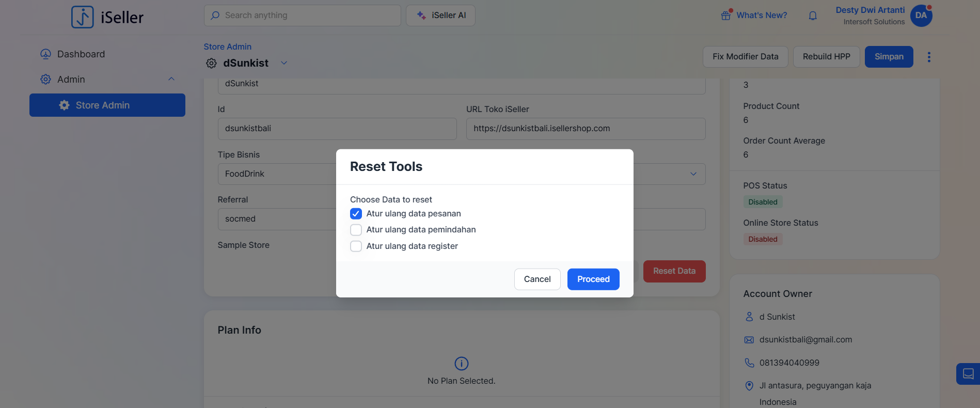The image size is (980, 408).
Task: Click the iSeller AI sparkle button
Action: pyautogui.click(x=440, y=15)
